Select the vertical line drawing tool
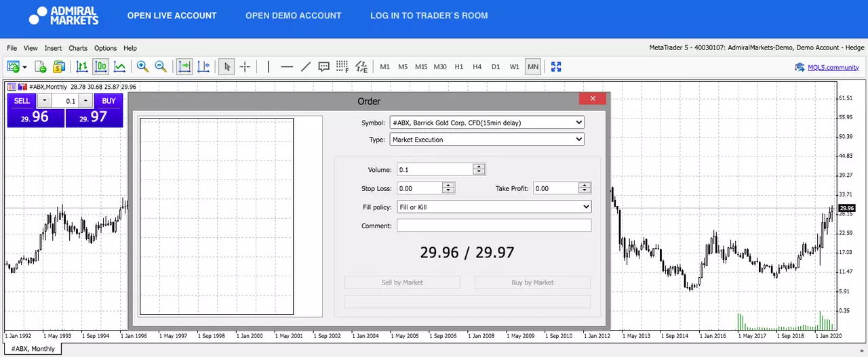This screenshot has width=868, height=357. 269,66
